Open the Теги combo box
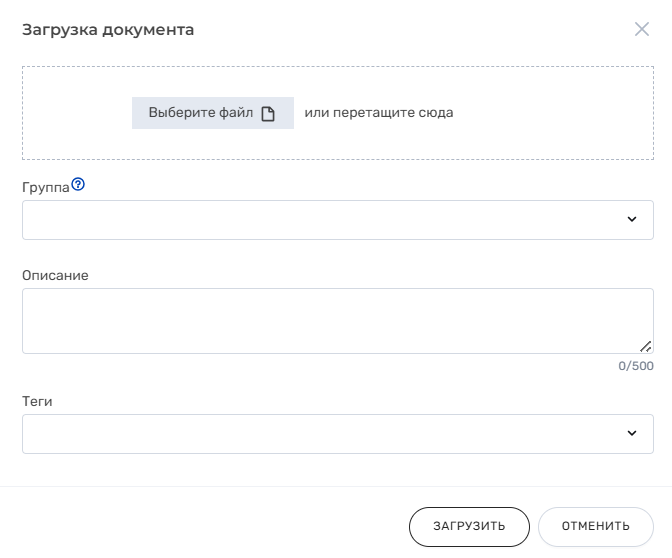The width and height of the screenshot is (672, 558). coord(320,434)
